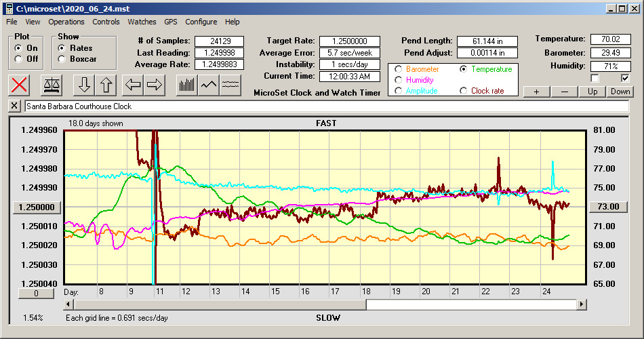Click the down arrow toolbar icon
644x339 pixels.
point(84,85)
